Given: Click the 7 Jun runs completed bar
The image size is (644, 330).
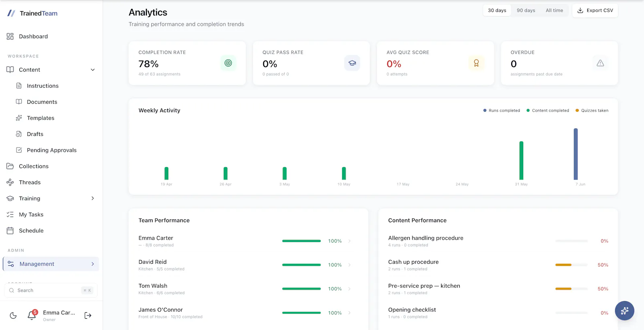Looking at the screenshot, I should pyautogui.click(x=576, y=154).
